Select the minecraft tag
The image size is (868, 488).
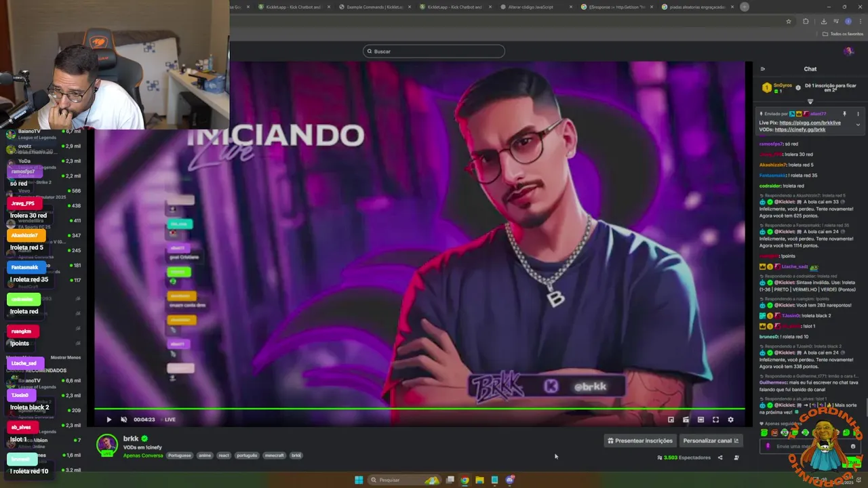(x=274, y=455)
